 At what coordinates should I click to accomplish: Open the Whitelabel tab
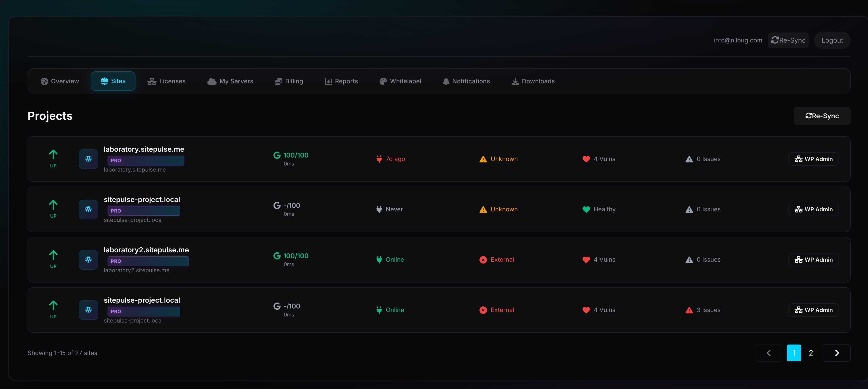[x=400, y=81]
